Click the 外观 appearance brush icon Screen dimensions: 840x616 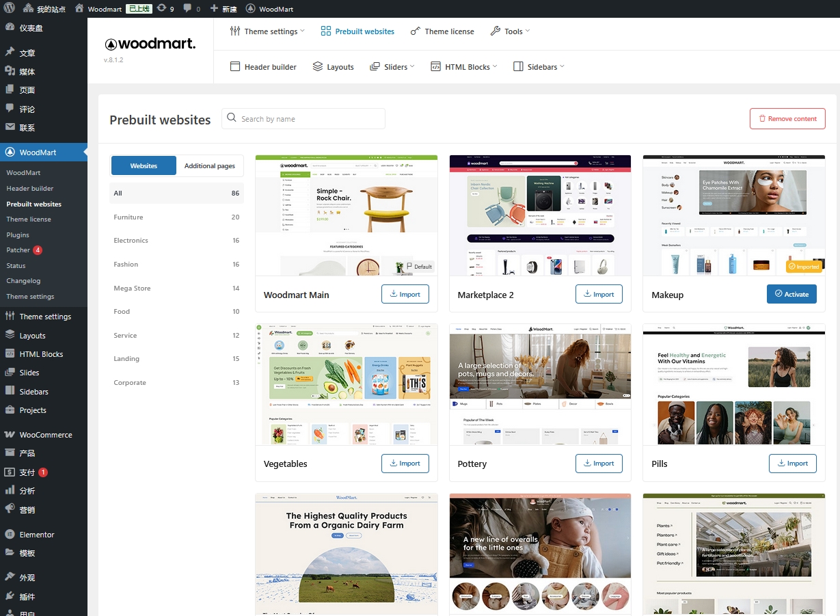pyautogui.click(x=10, y=578)
